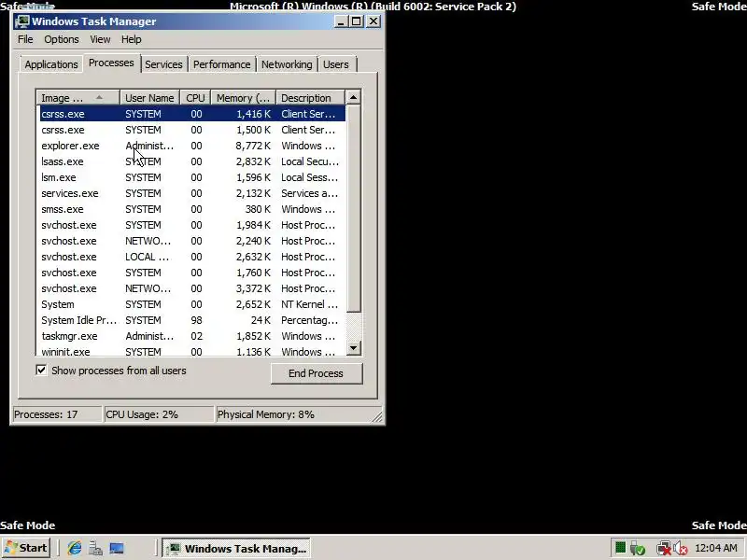Click the 8,772 K memory value
747x560 pixels.
point(253,146)
